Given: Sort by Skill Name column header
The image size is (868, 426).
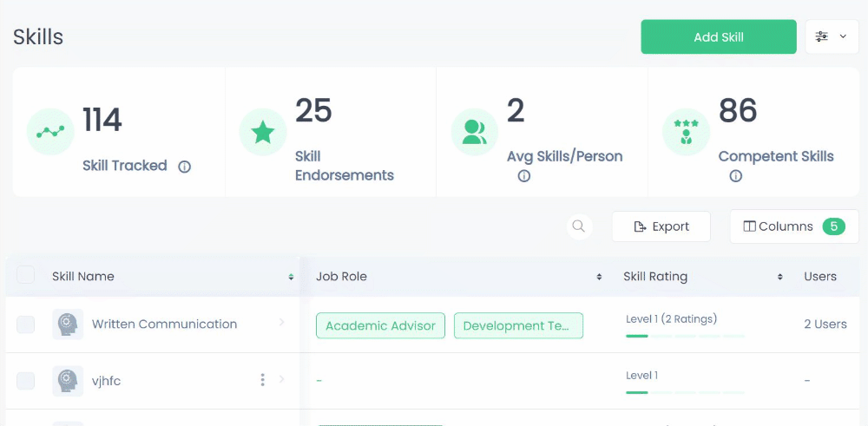Looking at the screenshot, I should 83,277.
